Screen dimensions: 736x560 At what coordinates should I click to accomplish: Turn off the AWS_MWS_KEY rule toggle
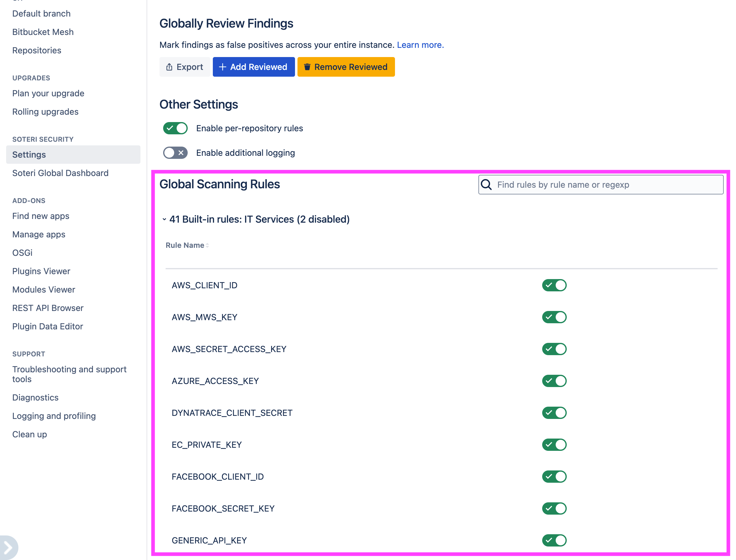point(554,317)
